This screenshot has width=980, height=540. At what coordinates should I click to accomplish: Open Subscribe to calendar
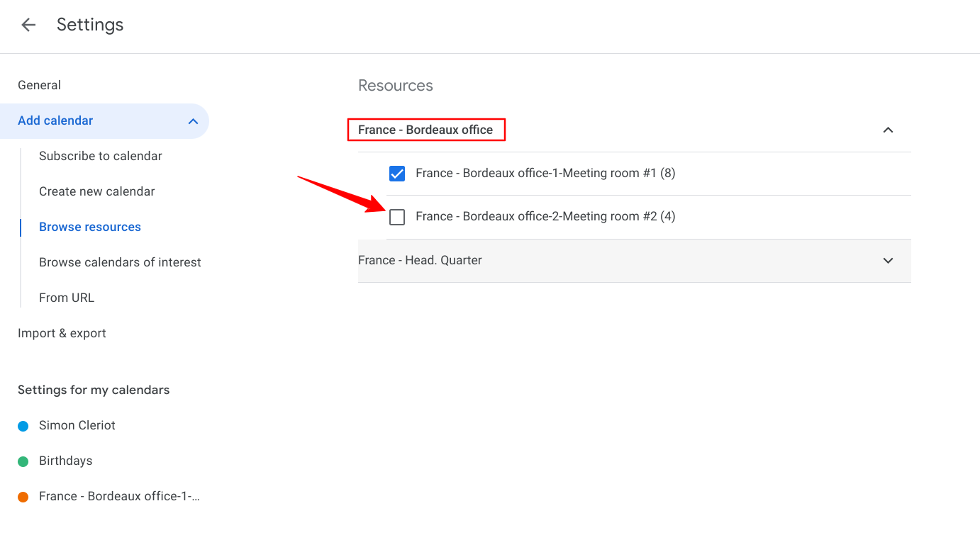101,156
